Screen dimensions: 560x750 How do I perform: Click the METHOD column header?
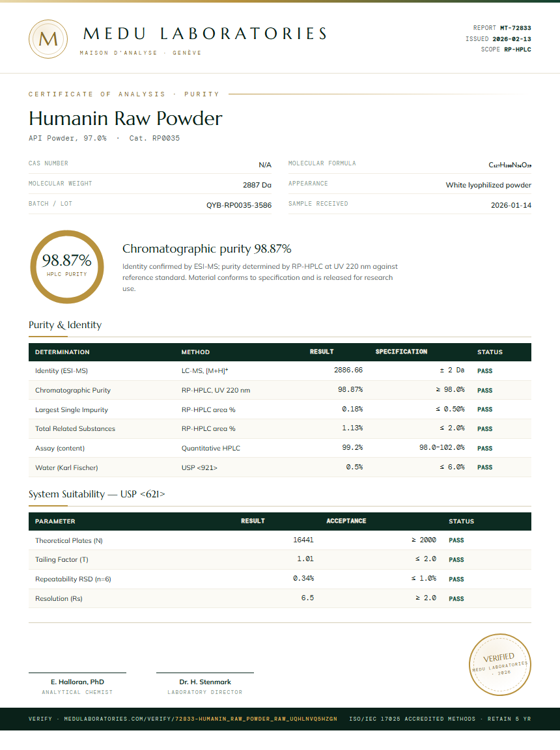pos(195,352)
